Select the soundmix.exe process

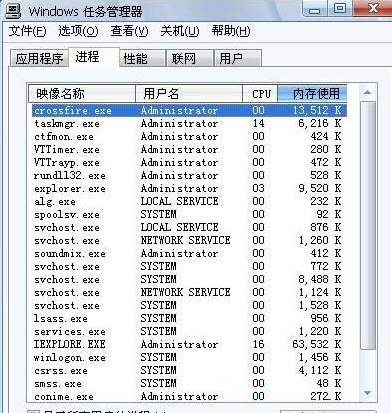point(189,253)
